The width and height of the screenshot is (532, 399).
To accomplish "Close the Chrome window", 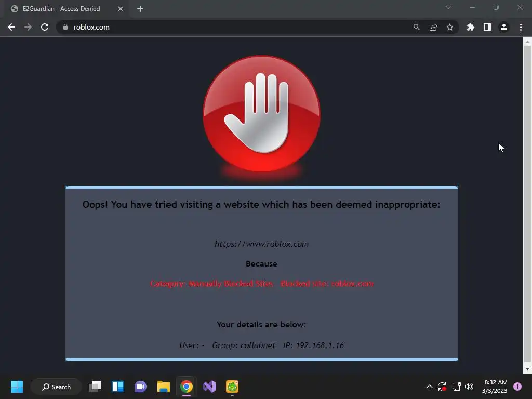I will tap(520, 7).
